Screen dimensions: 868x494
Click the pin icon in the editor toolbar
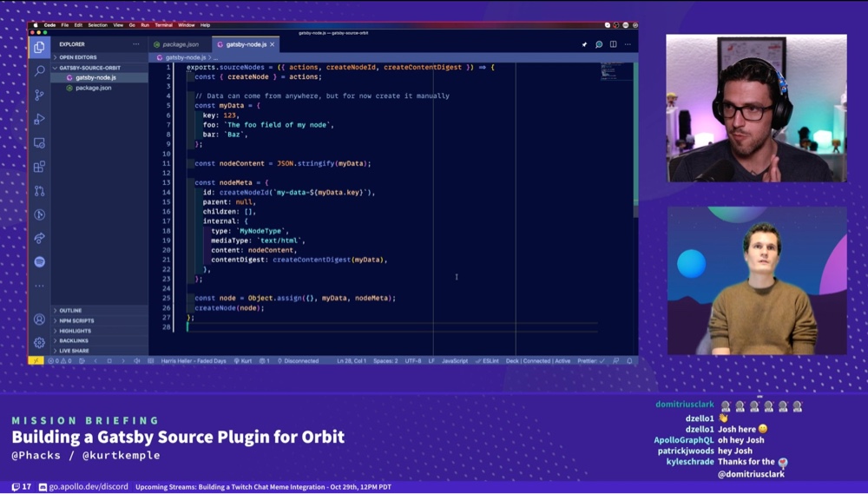[584, 44]
